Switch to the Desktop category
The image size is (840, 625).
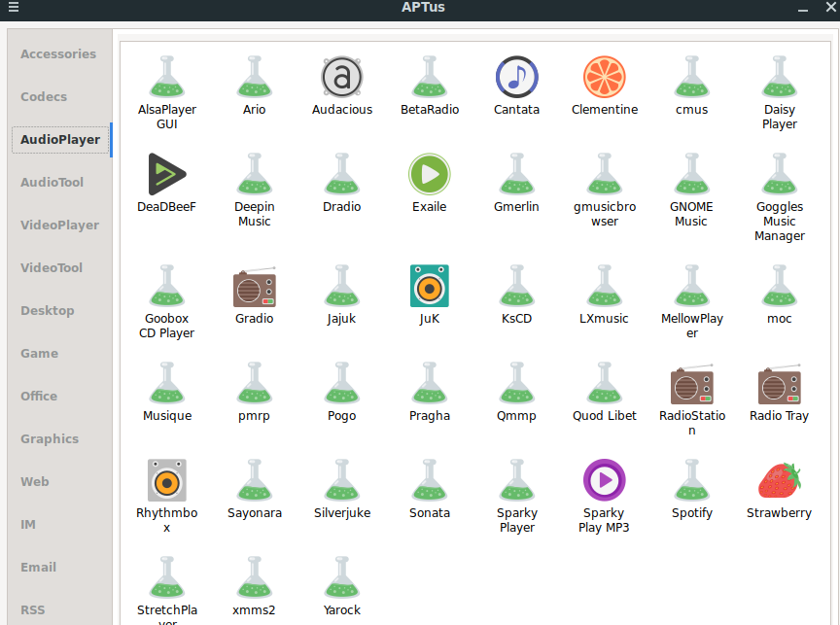point(47,311)
